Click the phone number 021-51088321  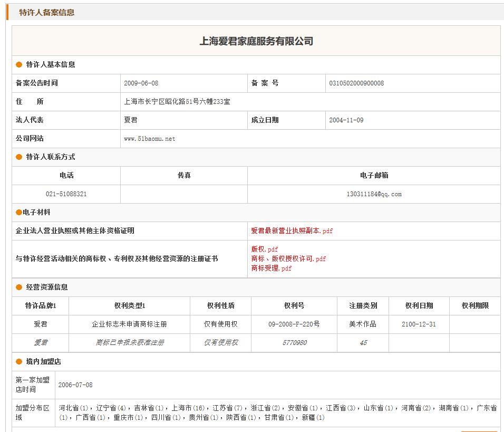tap(66, 194)
